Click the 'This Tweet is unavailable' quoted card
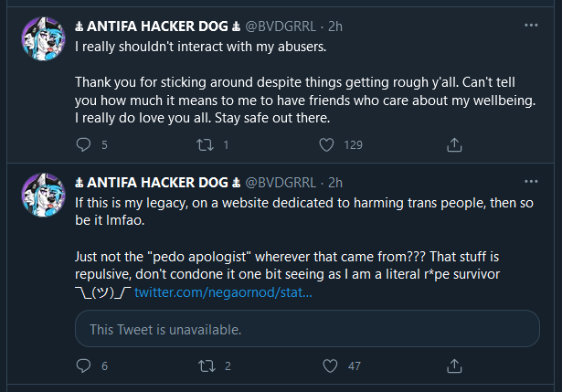The height and width of the screenshot is (392, 562). coord(307,329)
